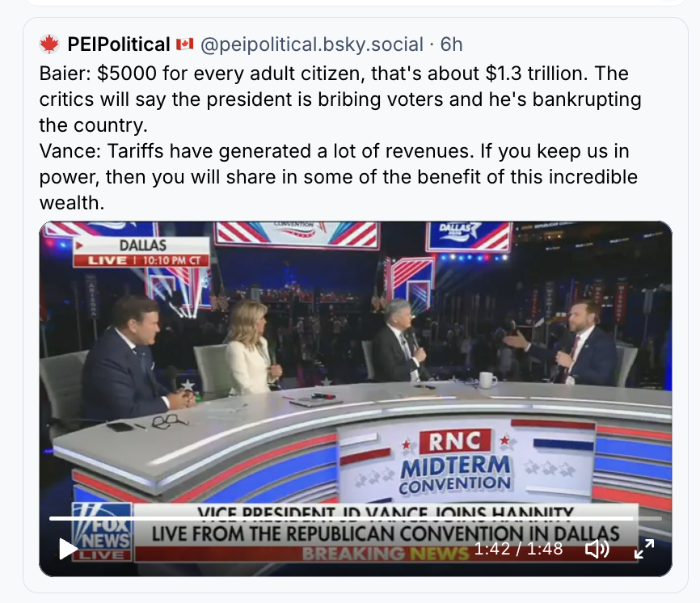Mute the video with the speaker icon
This screenshot has width=700, height=603.
coord(597,549)
